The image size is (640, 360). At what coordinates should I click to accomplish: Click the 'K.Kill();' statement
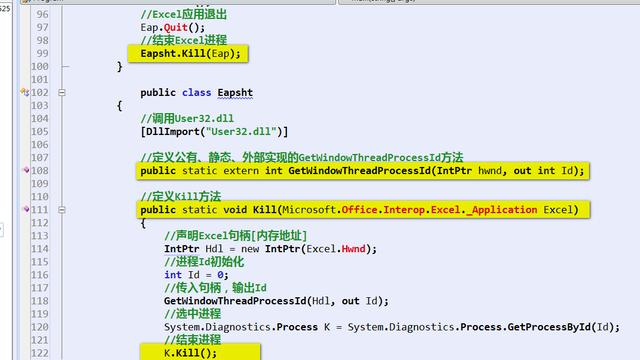tap(190, 353)
